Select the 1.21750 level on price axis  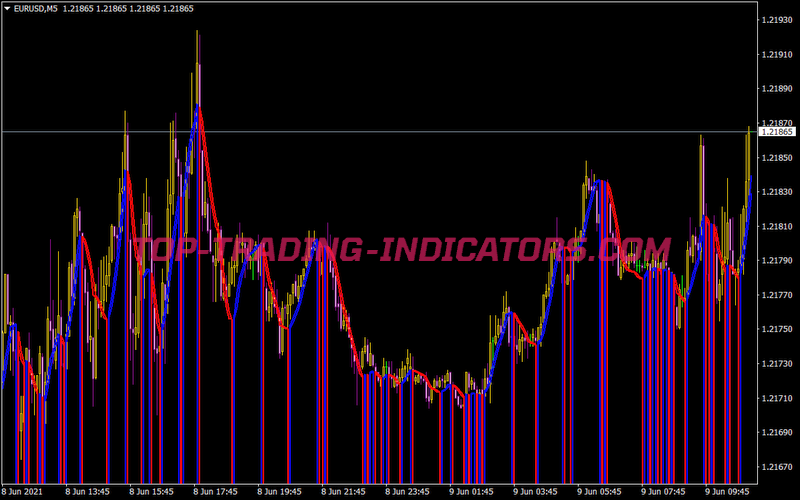pyautogui.click(x=777, y=330)
